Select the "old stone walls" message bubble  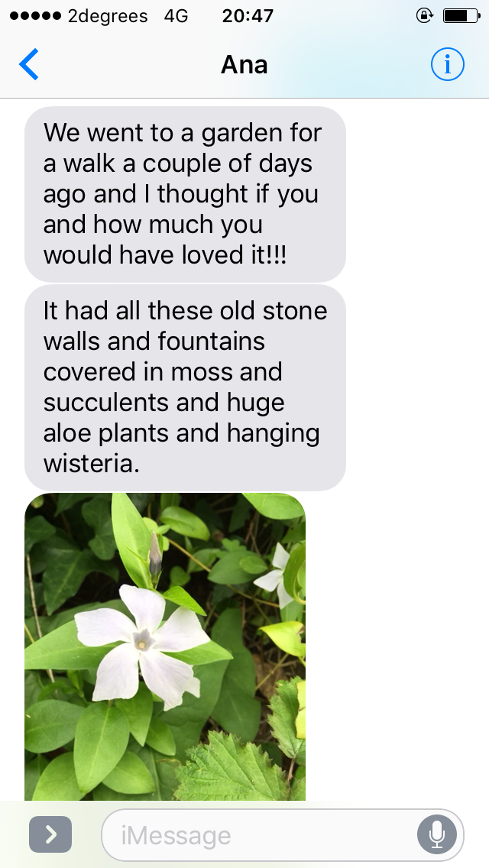point(185,387)
